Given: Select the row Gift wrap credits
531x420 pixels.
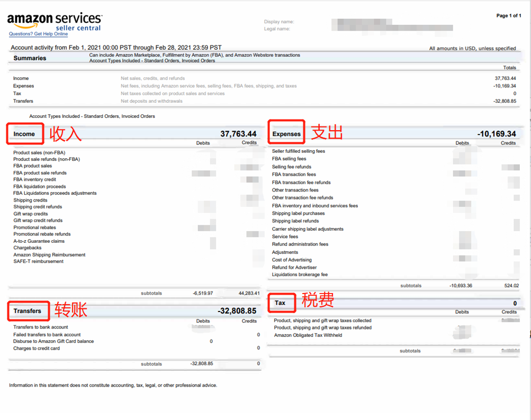Looking at the screenshot, I should [31, 214].
